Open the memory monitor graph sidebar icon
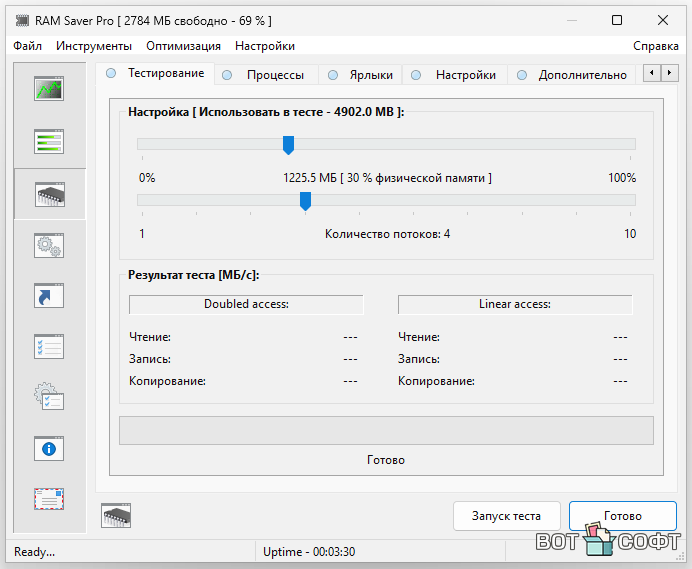The height and width of the screenshot is (569, 692). tap(49, 88)
